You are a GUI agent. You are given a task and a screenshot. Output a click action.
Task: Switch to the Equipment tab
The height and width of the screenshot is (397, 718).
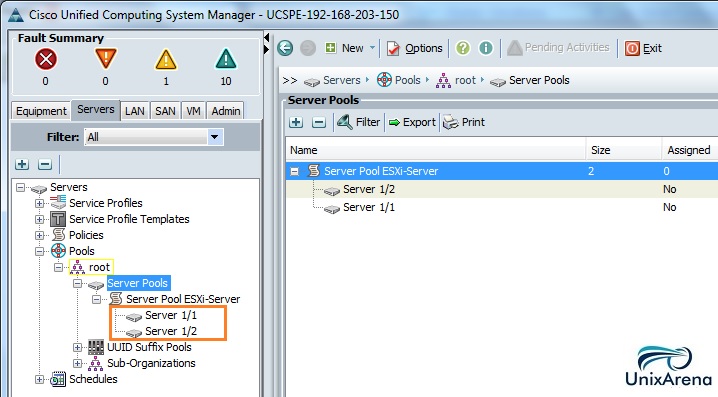pos(41,111)
